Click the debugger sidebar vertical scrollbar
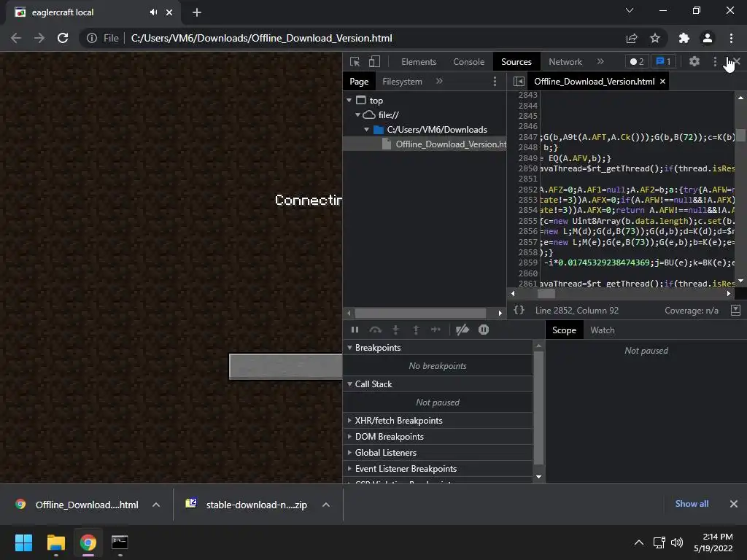747x560 pixels. pos(539,408)
